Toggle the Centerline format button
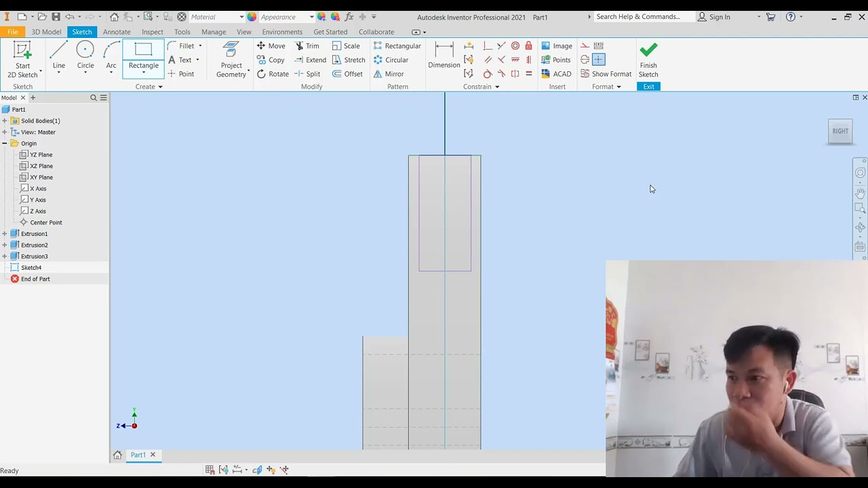868x488 pixels. (585, 60)
